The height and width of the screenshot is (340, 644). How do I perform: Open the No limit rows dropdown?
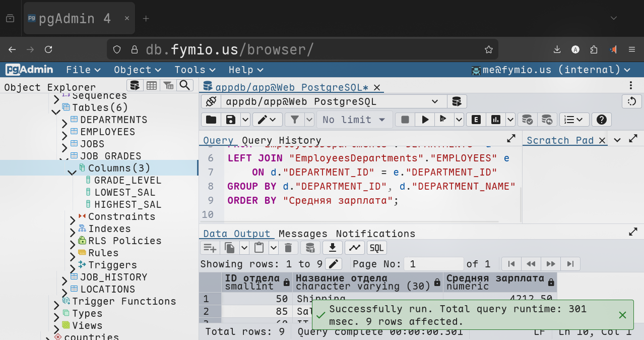tap(354, 120)
